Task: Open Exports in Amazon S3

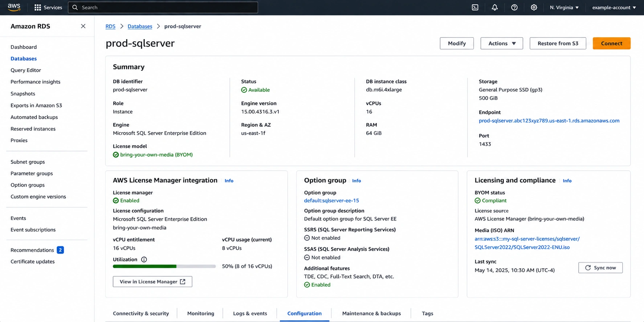Action: (36, 105)
